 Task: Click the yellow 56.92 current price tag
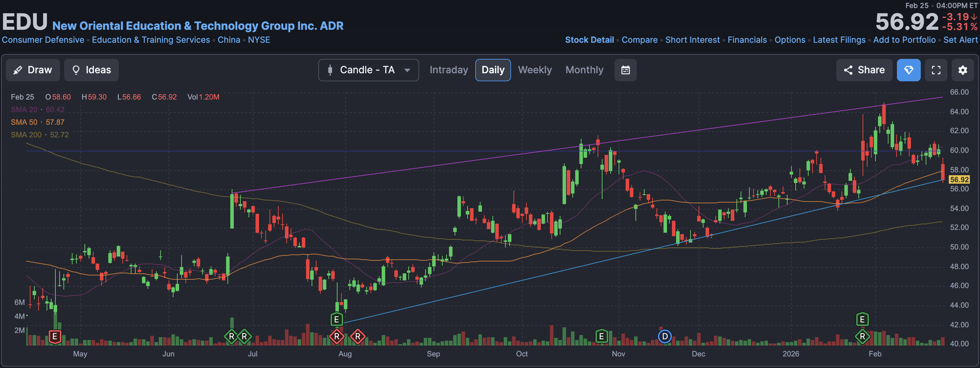pyautogui.click(x=959, y=180)
